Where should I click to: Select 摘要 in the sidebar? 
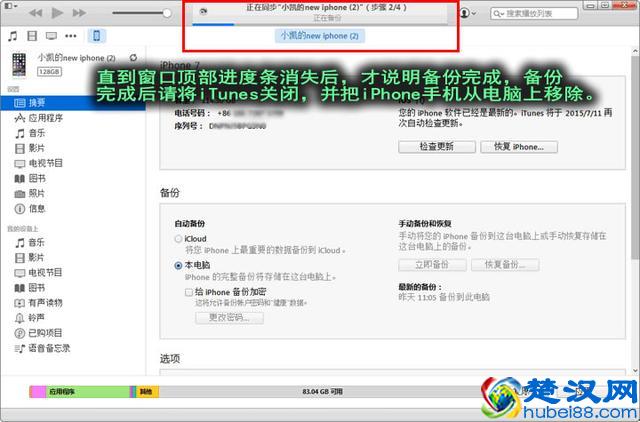(73, 103)
